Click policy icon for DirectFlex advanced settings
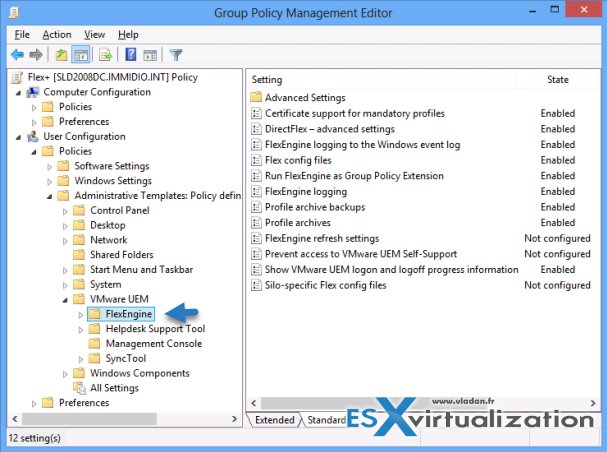The image size is (607, 452). [256, 128]
